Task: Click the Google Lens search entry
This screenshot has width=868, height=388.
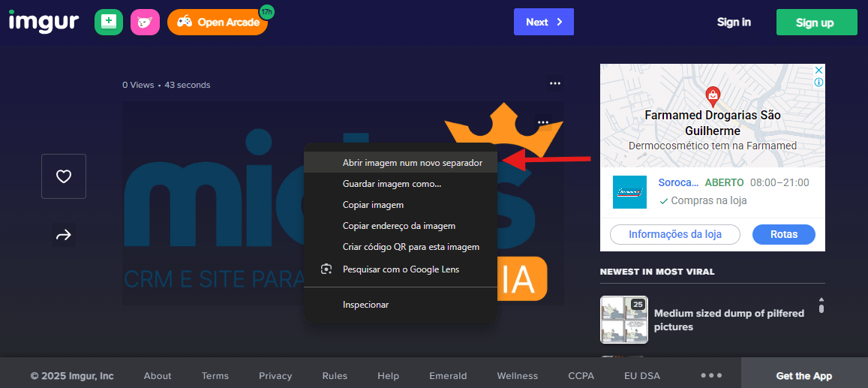Action: pos(400,269)
